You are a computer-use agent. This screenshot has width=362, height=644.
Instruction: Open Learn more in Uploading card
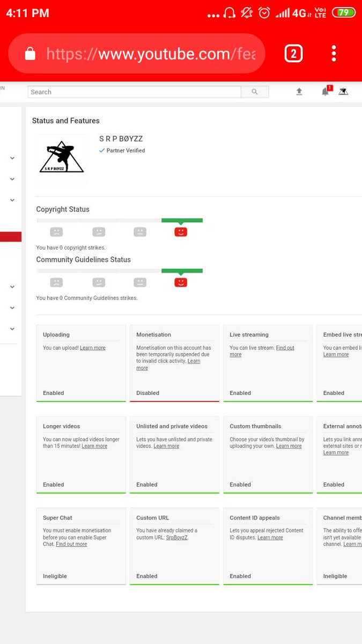pos(93,348)
